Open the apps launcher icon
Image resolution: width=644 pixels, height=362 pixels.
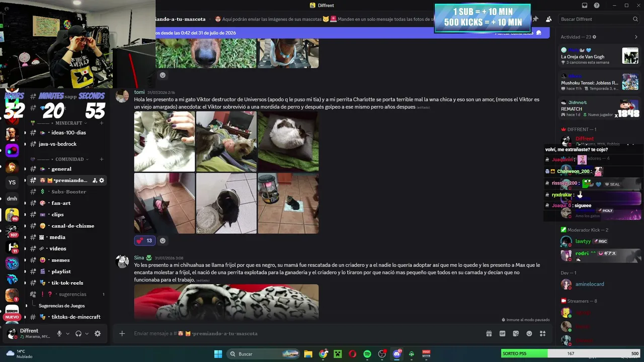click(542, 333)
